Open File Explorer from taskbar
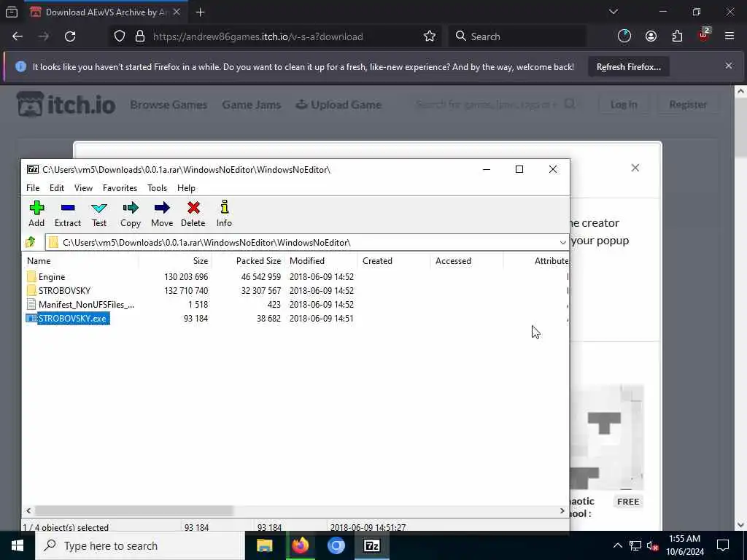This screenshot has height=560, width=747. pyautogui.click(x=264, y=545)
